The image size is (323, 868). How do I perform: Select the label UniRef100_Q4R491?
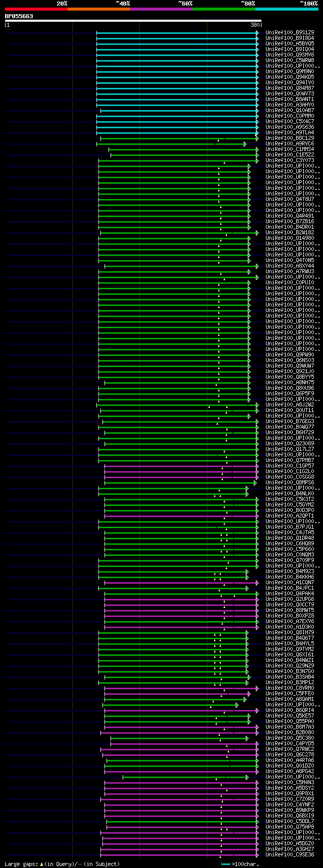290,216
